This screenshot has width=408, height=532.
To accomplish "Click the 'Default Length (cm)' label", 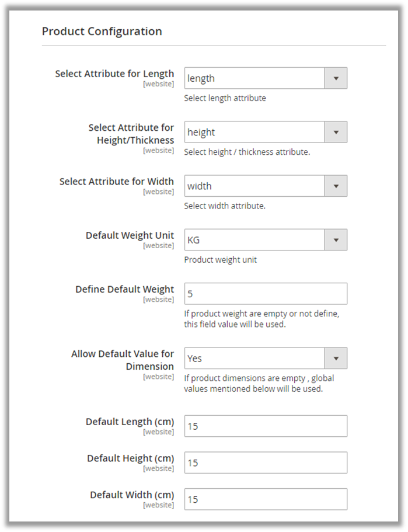I will 130,422.
